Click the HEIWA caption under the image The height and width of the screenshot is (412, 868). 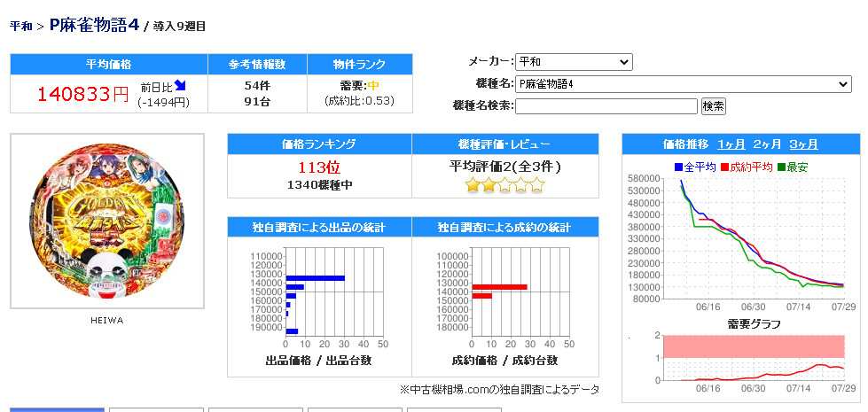pos(107,320)
